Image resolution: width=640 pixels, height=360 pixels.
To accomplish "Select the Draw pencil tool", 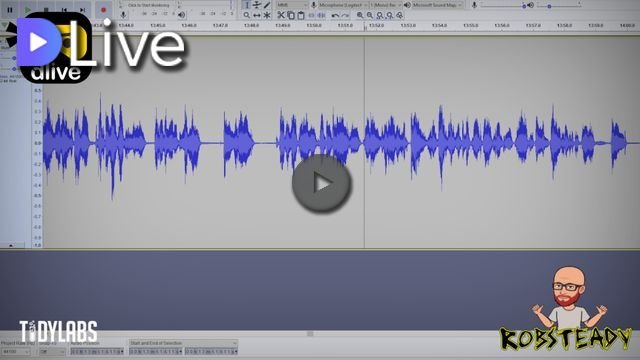I will [267, 5].
